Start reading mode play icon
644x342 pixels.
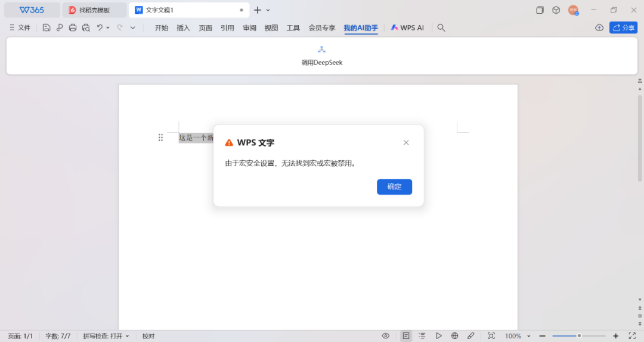tap(438, 336)
